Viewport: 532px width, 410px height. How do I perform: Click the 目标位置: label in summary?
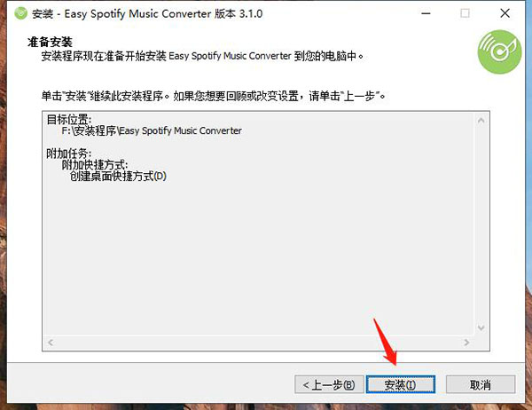[69, 120]
